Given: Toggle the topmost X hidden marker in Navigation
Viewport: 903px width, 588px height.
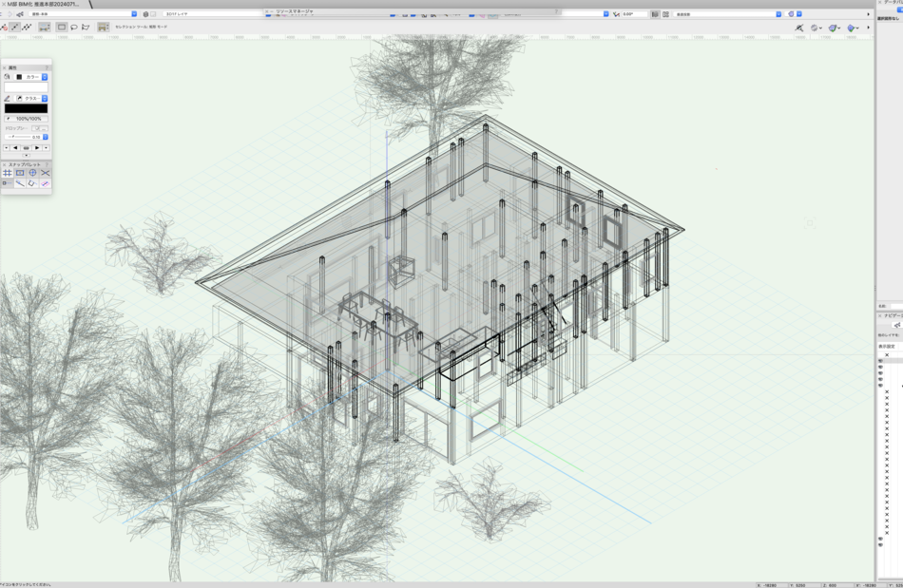Looking at the screenshot, I should tap(887, 355).
